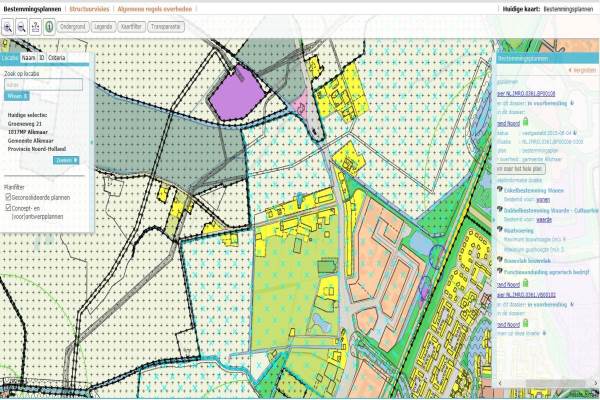This screenshot has width=600, height=400.
Task: Toggle Concept- en (voor)ontwerpplannen checkbox
Action: (x=8, y=208)
